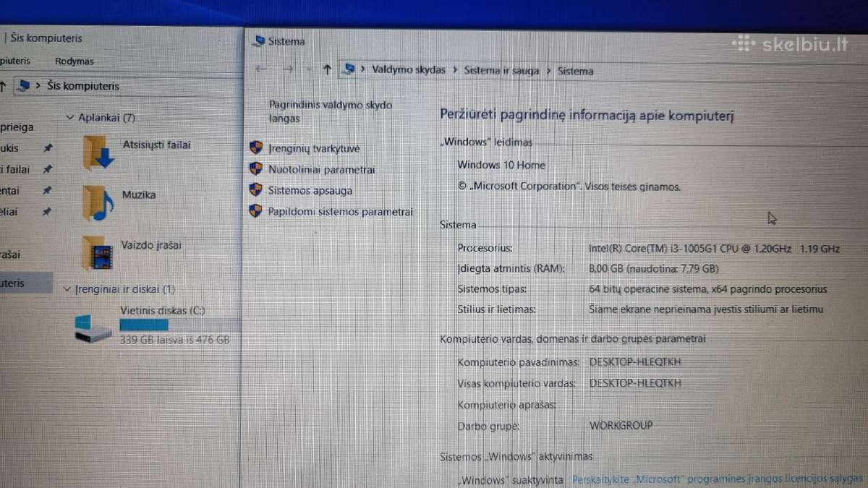Open the Vaizdo įrašai folder icon
Viewport: 868px width, 488px height.
click(97, 253)
